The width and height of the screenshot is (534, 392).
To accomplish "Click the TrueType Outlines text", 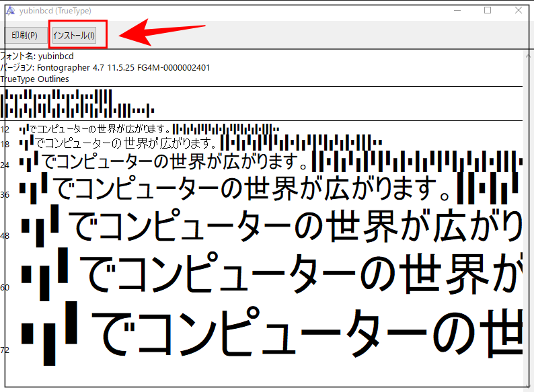I will [x=34, y=79].
